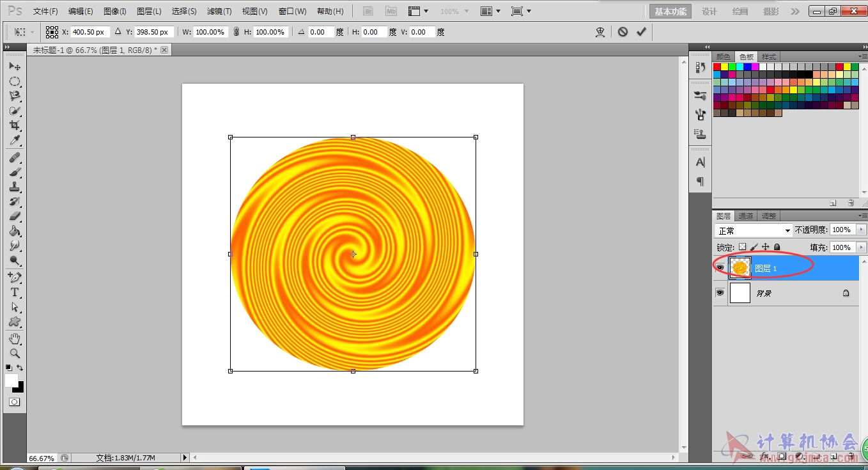Select the Hand tool
Viewport: 868px width, 470px height.
[15, 338]
